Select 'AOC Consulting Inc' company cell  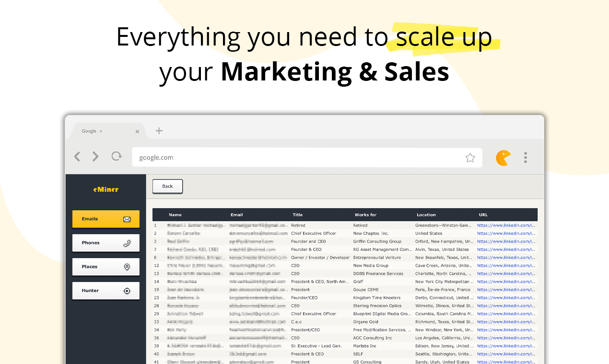373,338
